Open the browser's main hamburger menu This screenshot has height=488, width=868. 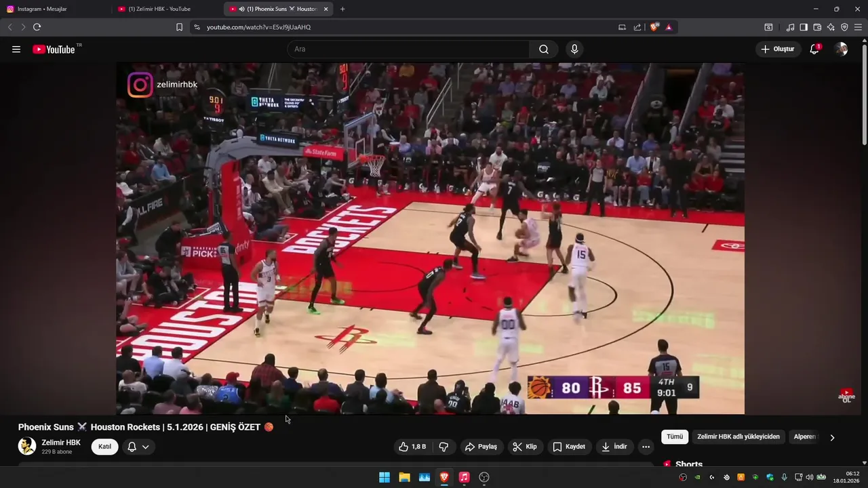tap(859, 27)
